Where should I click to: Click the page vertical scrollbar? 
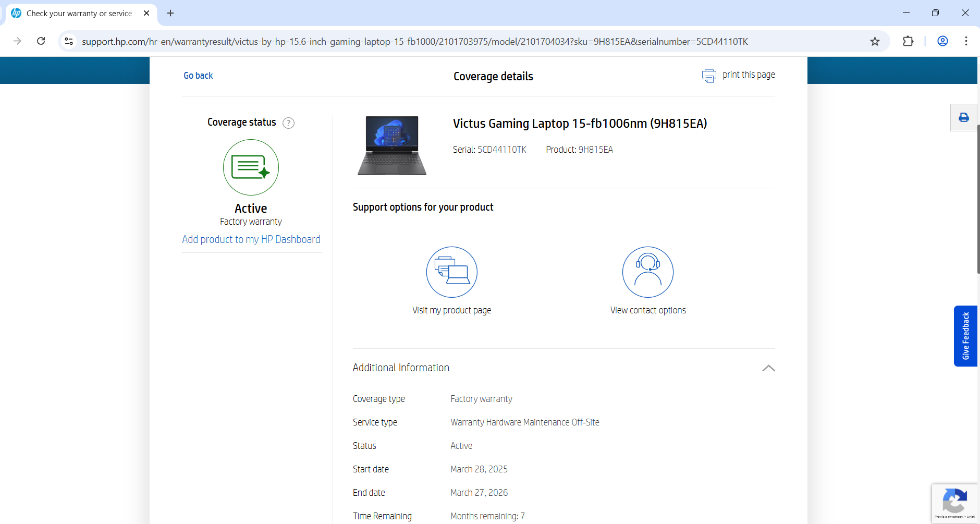[978, 199]
